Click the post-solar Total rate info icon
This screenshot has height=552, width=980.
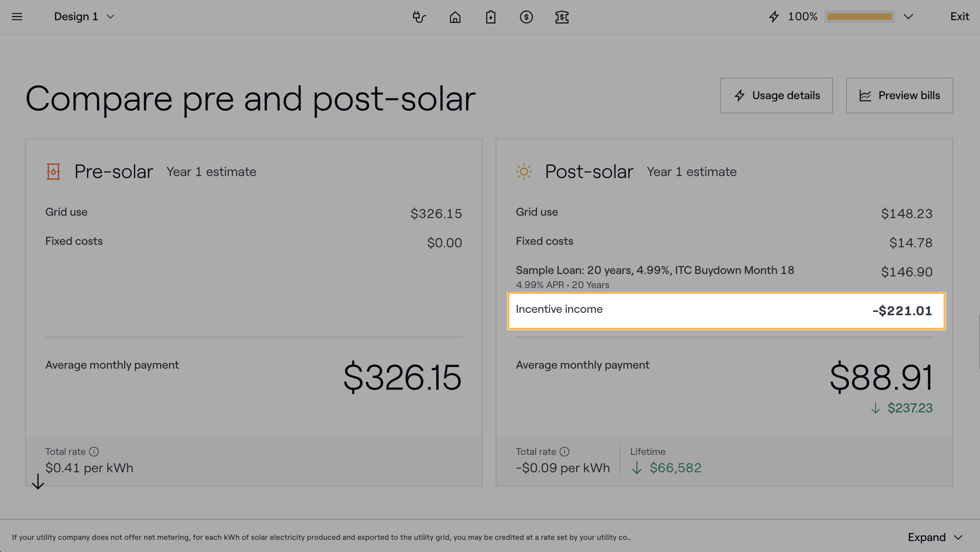[x=564, y=452]
